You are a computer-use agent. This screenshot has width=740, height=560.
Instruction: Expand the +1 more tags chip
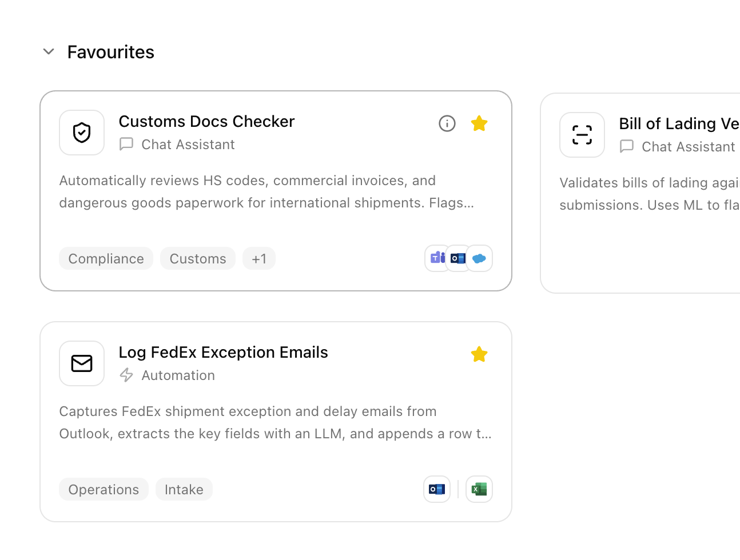tap(259, 259)
